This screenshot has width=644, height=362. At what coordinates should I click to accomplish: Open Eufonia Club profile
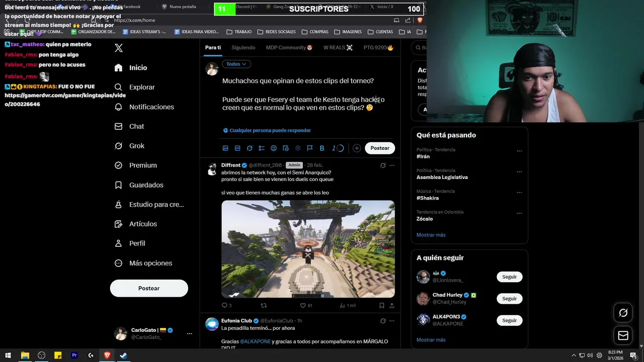pyautogui.click(x=236, y=321)
